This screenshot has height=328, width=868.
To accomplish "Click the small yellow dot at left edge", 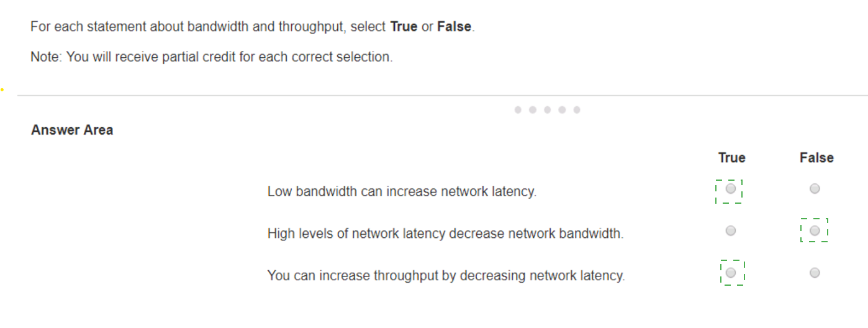I will point(2,90).
